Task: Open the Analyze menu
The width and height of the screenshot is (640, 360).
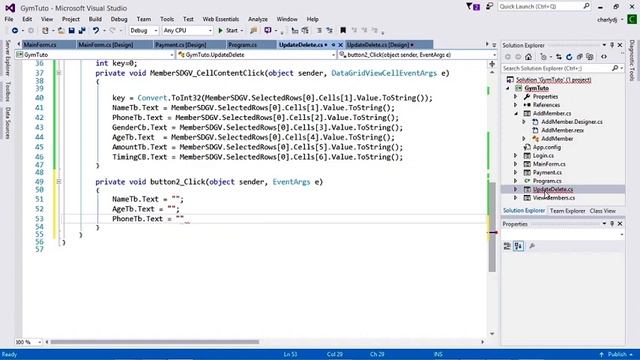Action: click(x=258, y=19)
